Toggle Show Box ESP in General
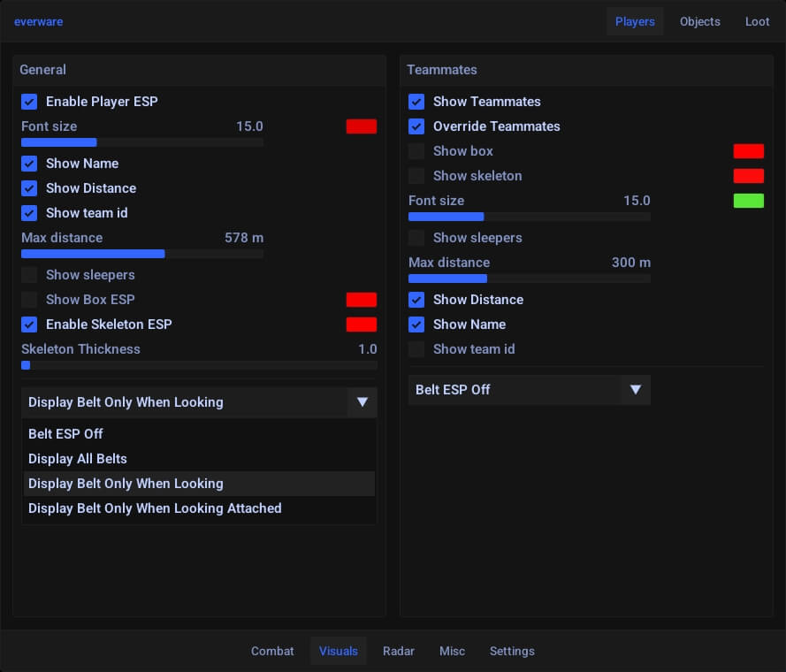The image size is (786, 672). tap(29, 300)
